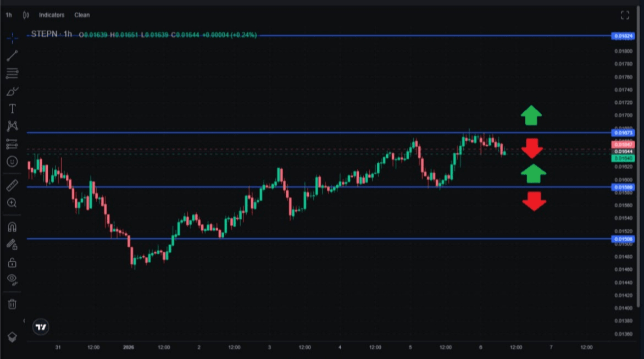Open the Fibonacci retracement tools

click(12, 74)
